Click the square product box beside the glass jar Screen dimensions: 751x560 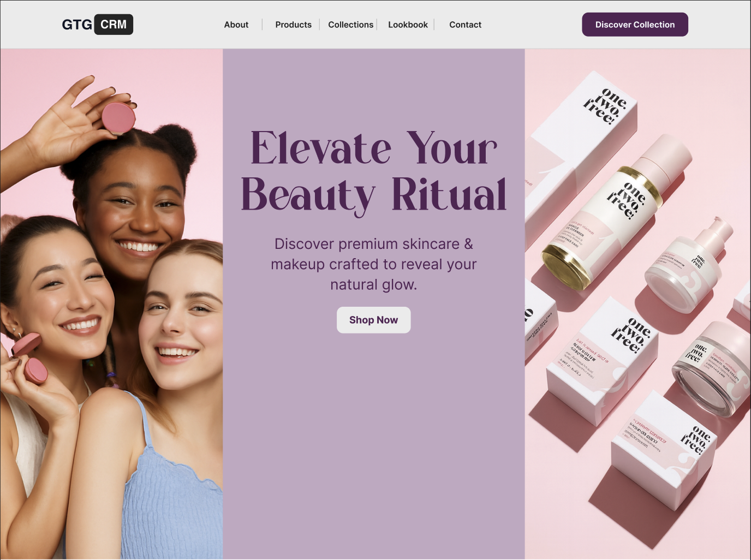coord(603,360)
